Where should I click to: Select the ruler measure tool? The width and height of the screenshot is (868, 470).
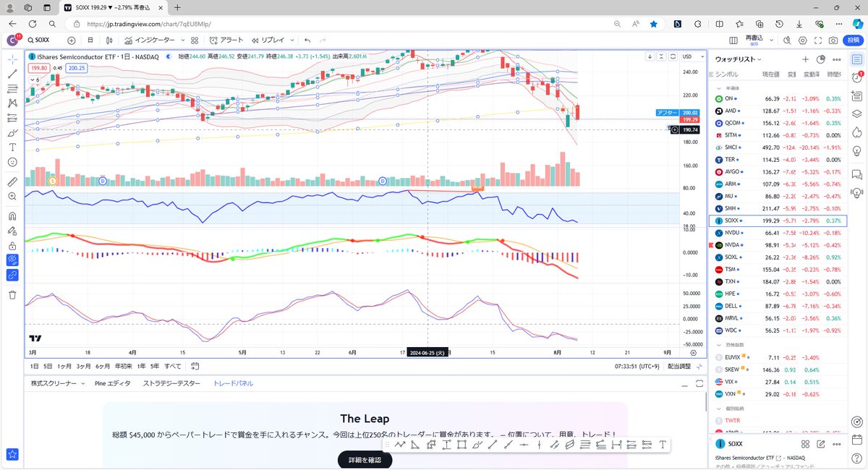click(x=12, y=181)
